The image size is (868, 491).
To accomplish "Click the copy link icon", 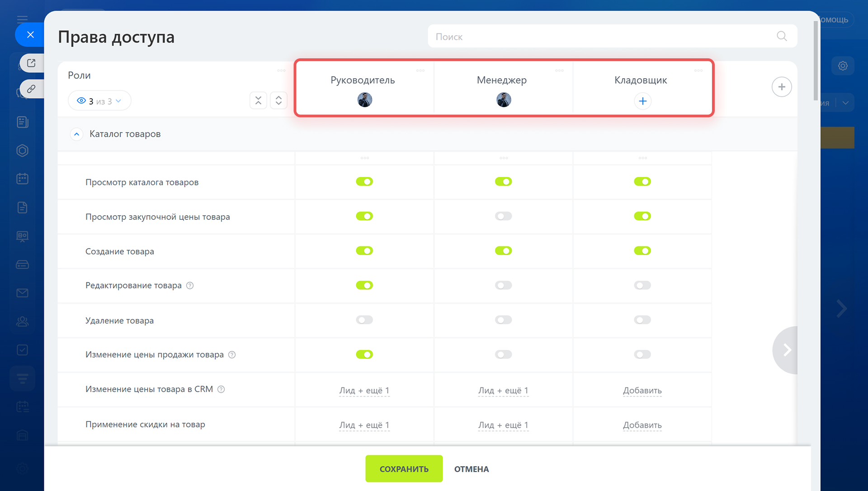I will [x=31, y=89].
